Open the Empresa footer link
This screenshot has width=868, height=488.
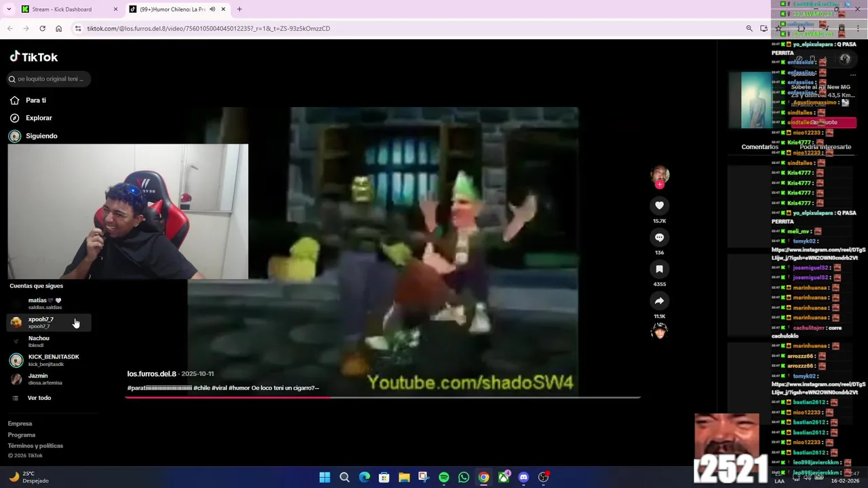click(20, 424)
